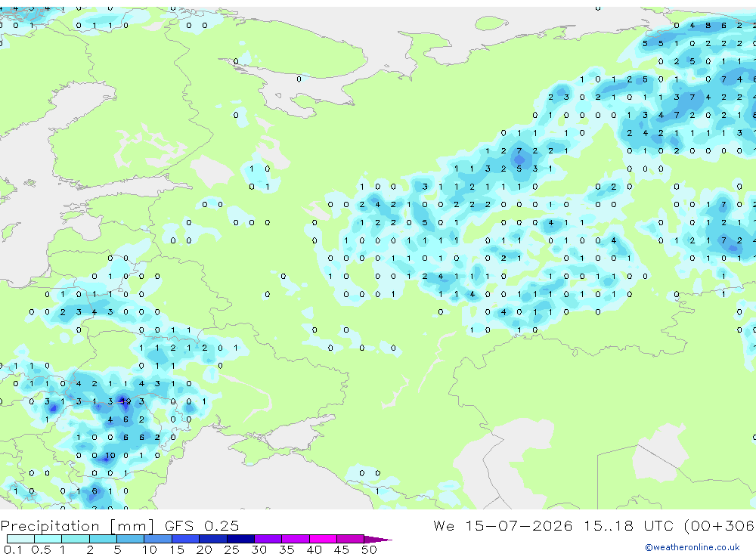This screenshot has height=554, width=756.
Task: Pick the 15–20 mm legend color box
Action: point(186,539)
